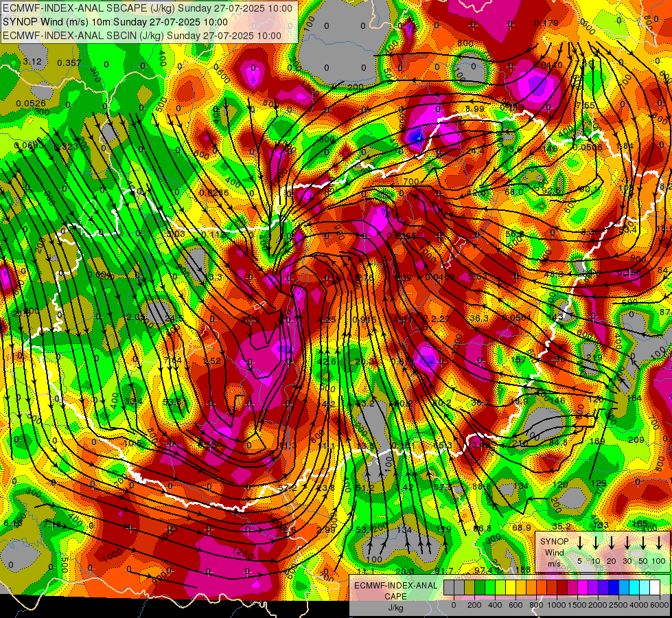Viewport: 672px width, 618px height.
Task: Click the map value 33.4
Action: (134, 402)
